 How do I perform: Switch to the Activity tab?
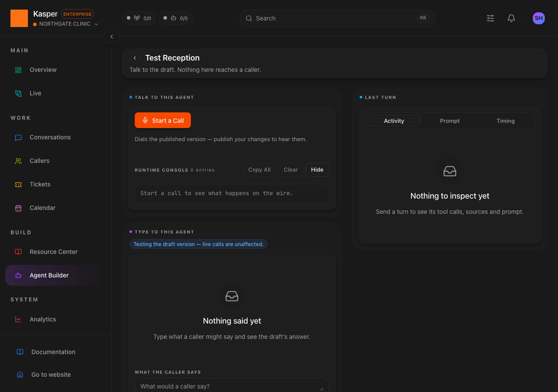tap(394, 121)
